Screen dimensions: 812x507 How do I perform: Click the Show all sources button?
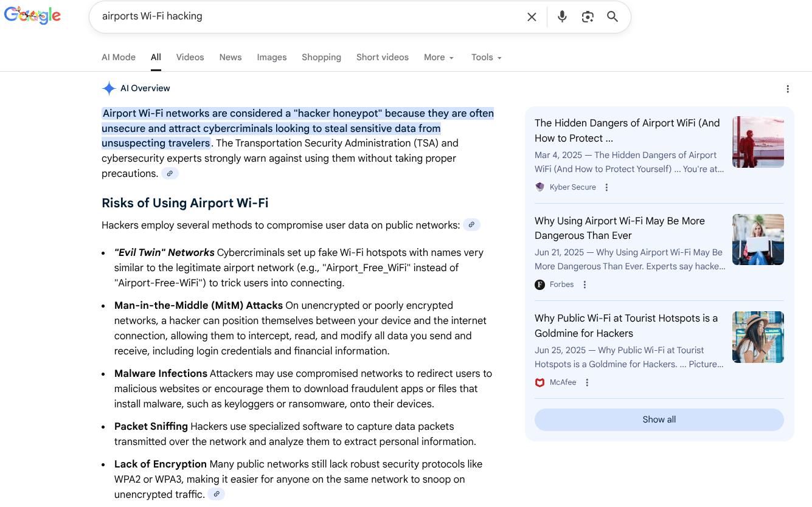pos(659,419)
